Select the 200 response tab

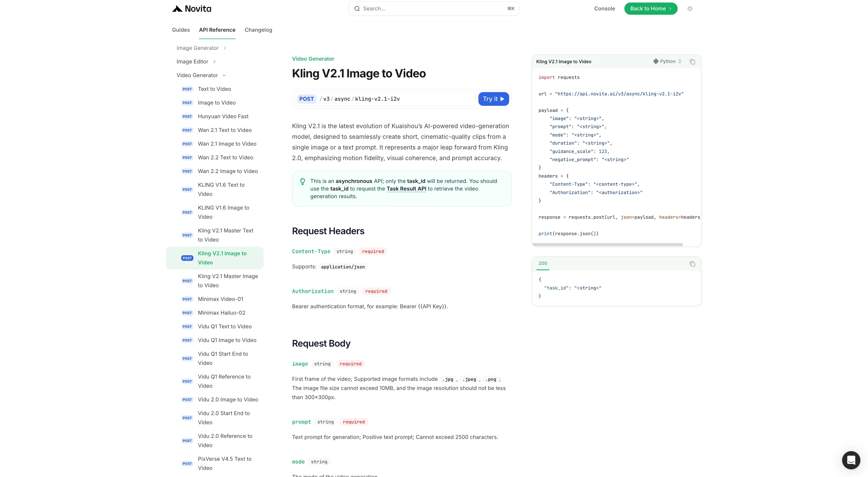pyautogui.click(x=543, y=263)
